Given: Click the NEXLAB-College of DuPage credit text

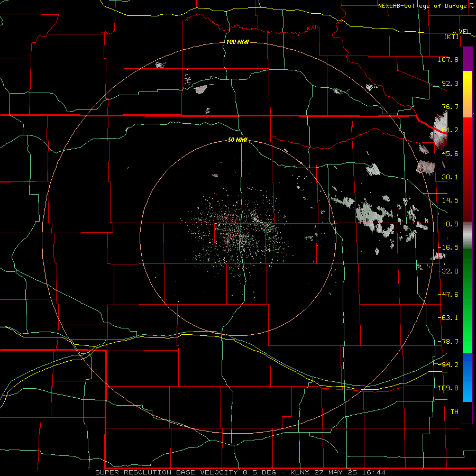Looking at the screenshot, I should tap(422, 6).
